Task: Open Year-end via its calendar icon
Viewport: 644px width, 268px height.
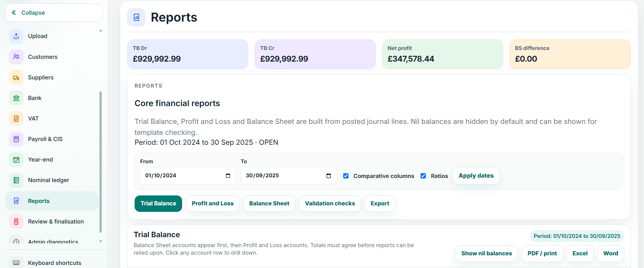Action: pos(16,159)
